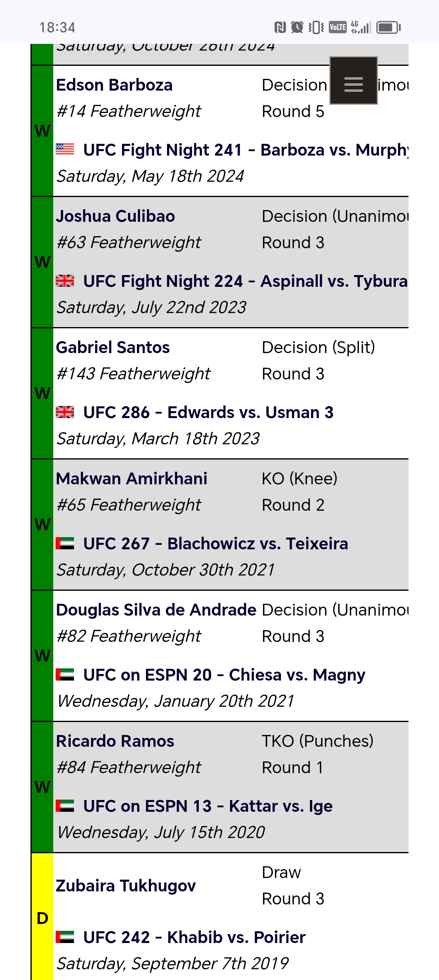This screenshot has width=439, height=980.
Task: Open Zubaira Tukhugov fighter profile
Action: pos(126,886)
